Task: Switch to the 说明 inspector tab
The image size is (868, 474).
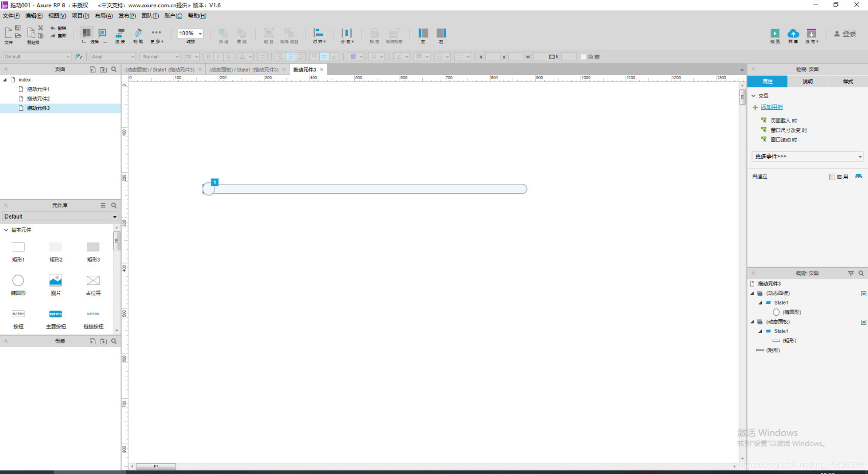Action: pyautogui.click(x=807, y=81)
